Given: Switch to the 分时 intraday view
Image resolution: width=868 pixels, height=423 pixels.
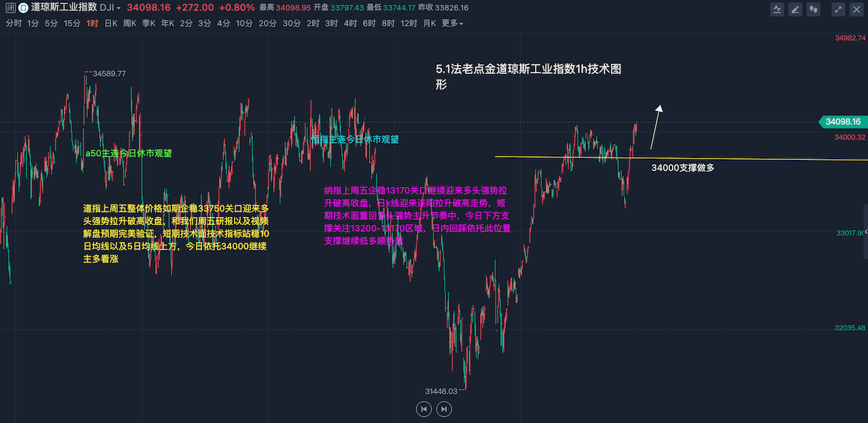Looking at the screenshot, I should [14, 23].
